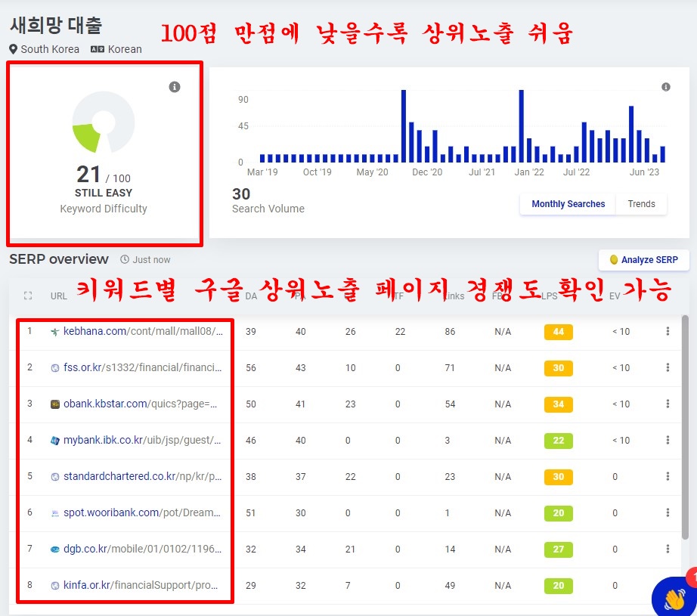Click the SERP table vertical scrollbar
Screen dimensions: 697x616
(x=685, y=427)
